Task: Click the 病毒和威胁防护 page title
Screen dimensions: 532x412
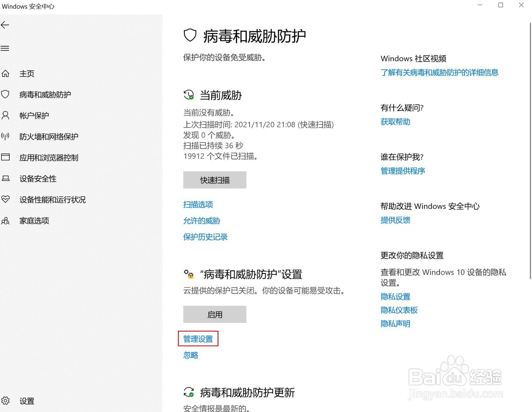Action: point(254,36)
